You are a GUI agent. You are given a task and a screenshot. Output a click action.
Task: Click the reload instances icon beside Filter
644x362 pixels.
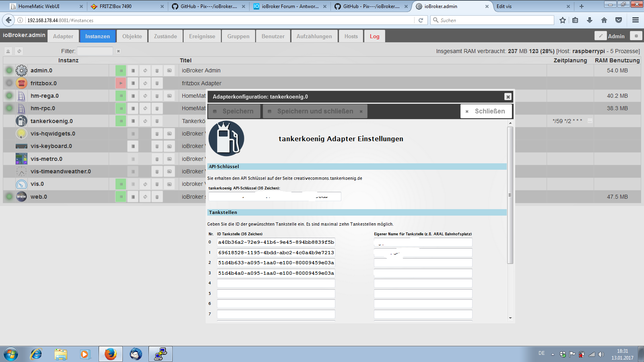click(x=19, y=51)
